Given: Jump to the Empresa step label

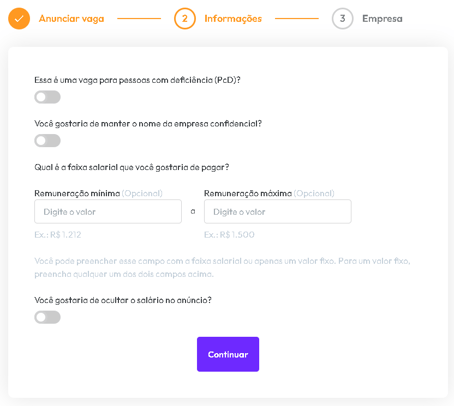Looking at the screenshot, I should [382, 19].
